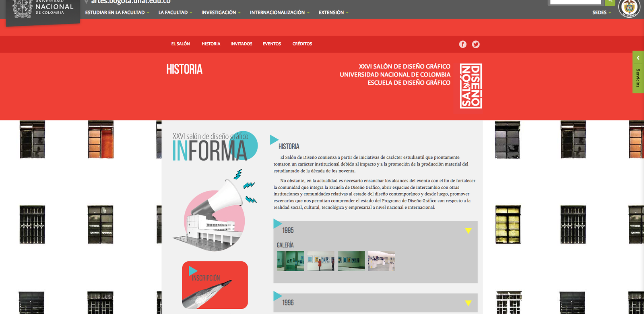644x314 pixels.
Task: Click the green search button icon
Action: (x=610, y=2)
